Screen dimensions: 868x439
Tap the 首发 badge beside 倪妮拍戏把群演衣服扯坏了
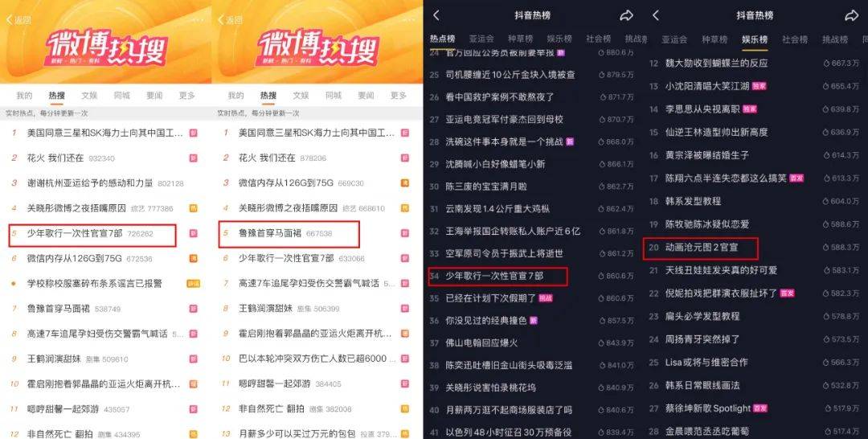[x=787, y=293]
